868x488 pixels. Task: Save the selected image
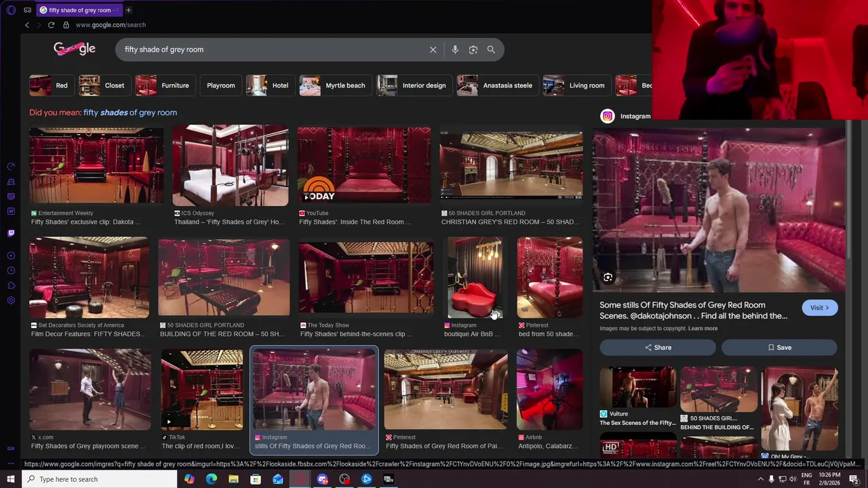[x=779, y=348]
